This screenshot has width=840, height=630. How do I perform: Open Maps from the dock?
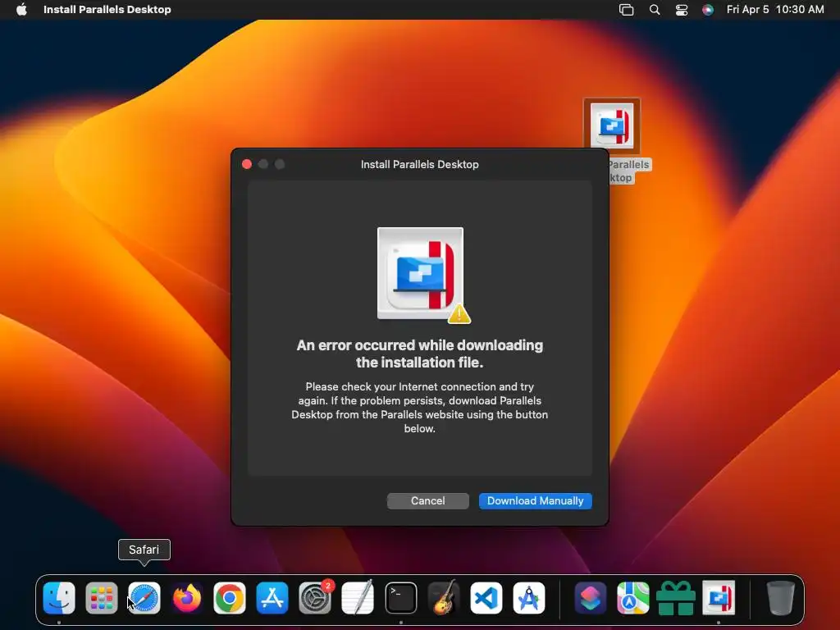click(633, 597)
